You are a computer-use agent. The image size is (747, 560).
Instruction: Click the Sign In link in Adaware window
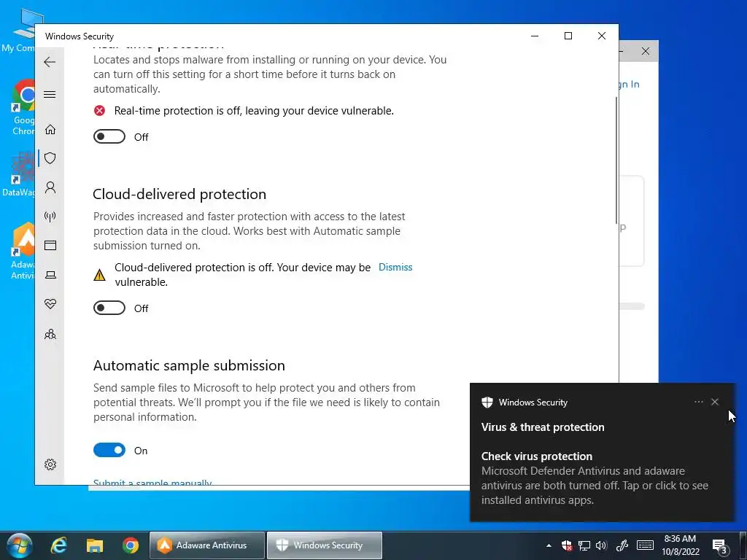point(629,85)
